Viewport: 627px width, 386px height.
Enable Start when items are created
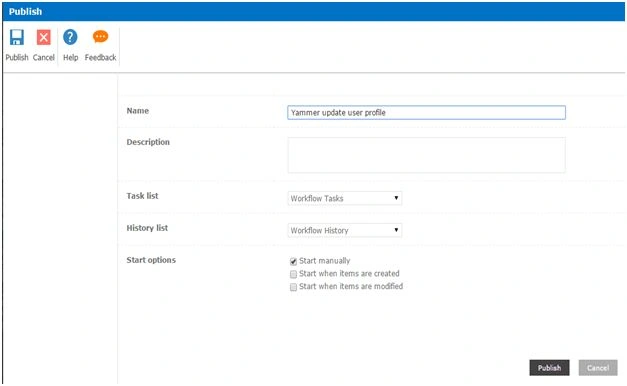pos(293,274)
